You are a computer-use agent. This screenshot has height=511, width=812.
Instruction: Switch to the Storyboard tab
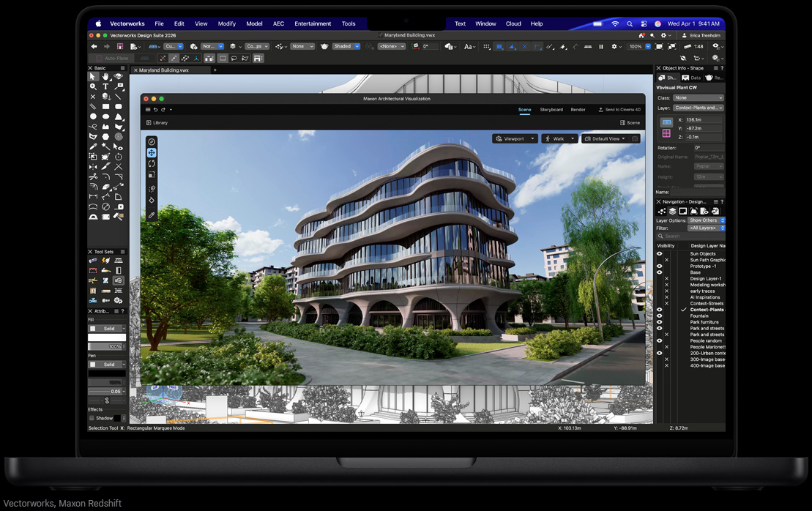pyautogui.click(x=551, y=110)
